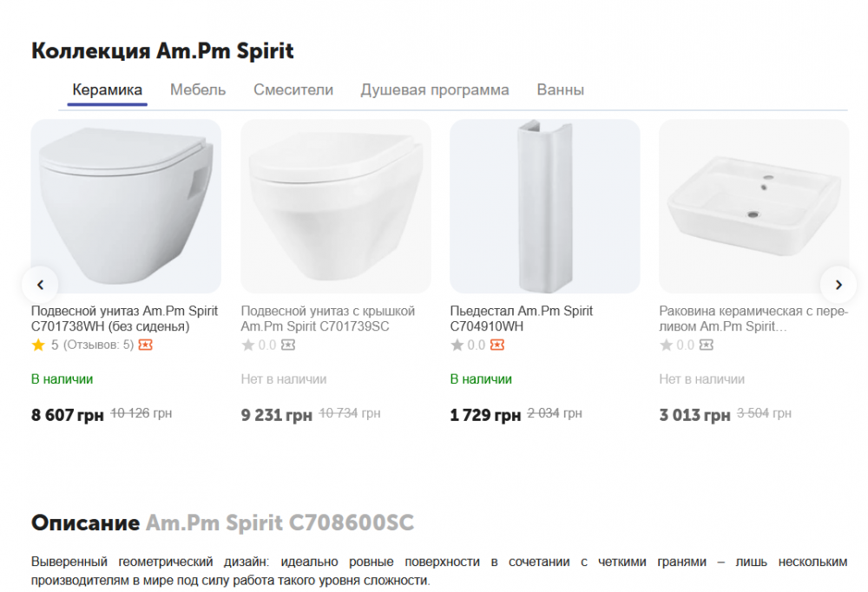The height and width of the screenshot is (592, 868).
Task: Open the Пьедестал Am.Pm Spirit C704910WH link
Action: click(521, 319)
